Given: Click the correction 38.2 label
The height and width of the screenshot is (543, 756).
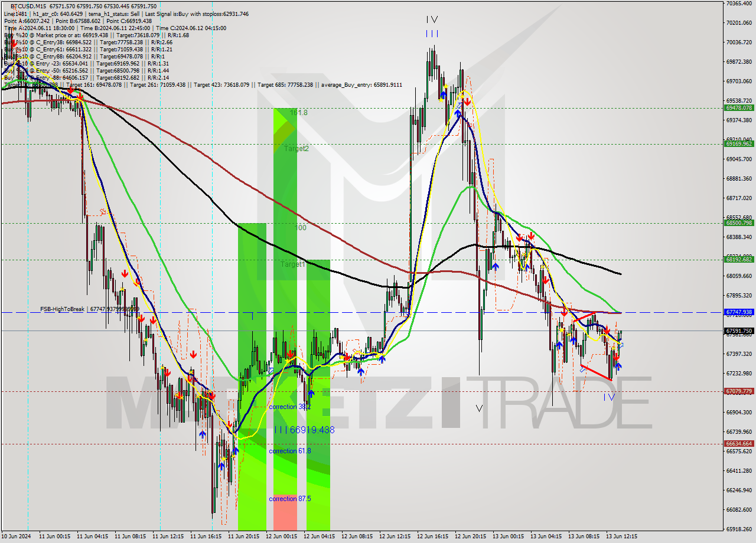Looking at the screenshot, I should pyautogui.click(x=289, y=407).
